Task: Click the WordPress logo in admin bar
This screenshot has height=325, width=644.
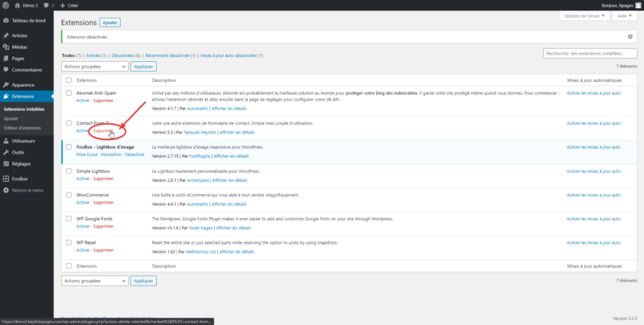Action: coord(6,5)
